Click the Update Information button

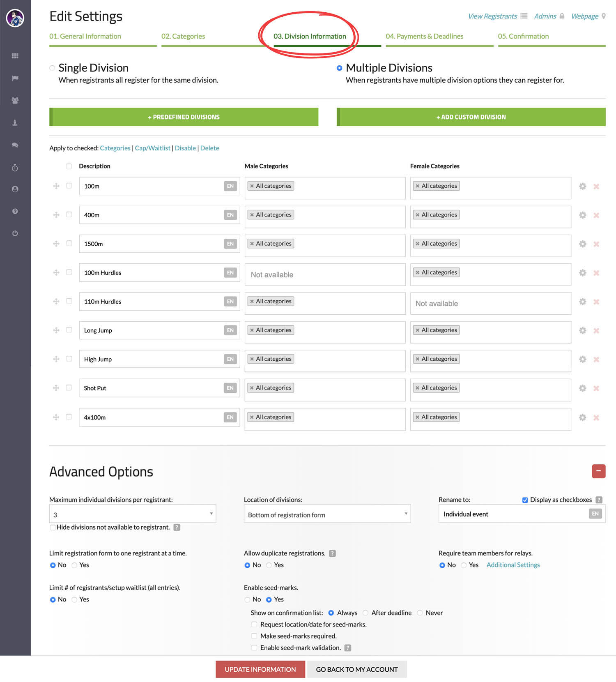(260, 669)
